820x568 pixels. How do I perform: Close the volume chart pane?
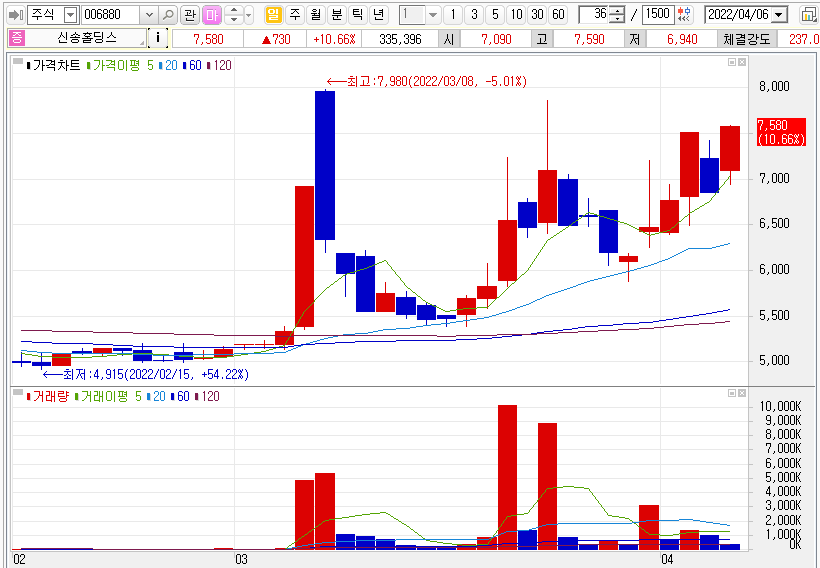[742, 393]
